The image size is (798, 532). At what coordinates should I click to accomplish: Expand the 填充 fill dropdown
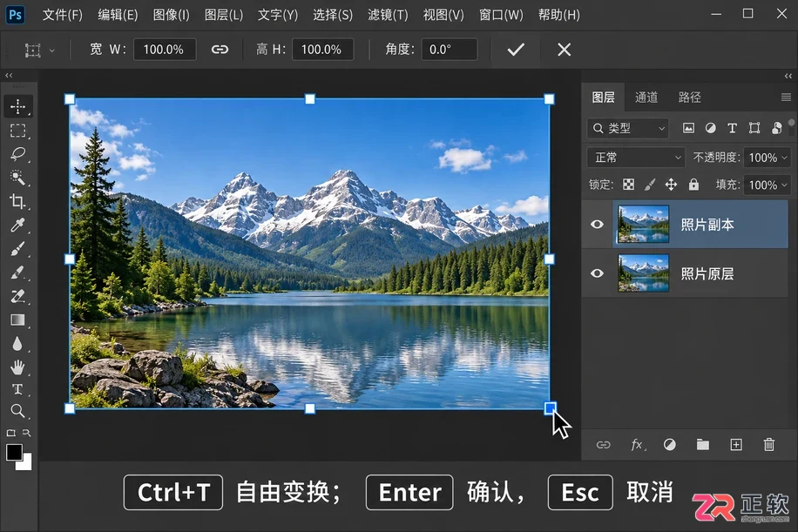pos(784,185)
